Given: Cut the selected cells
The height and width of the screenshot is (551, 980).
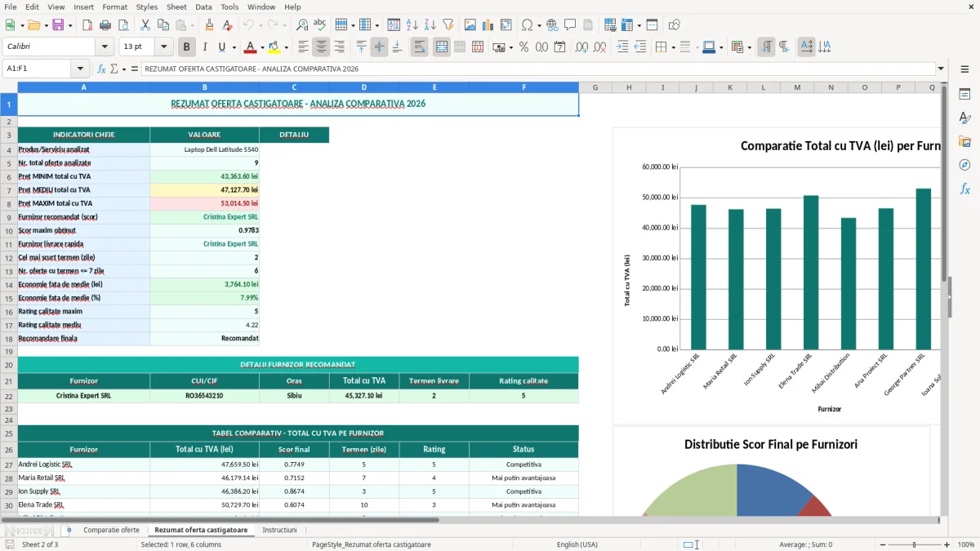Looking at the screenshot, I should point(145,25).
